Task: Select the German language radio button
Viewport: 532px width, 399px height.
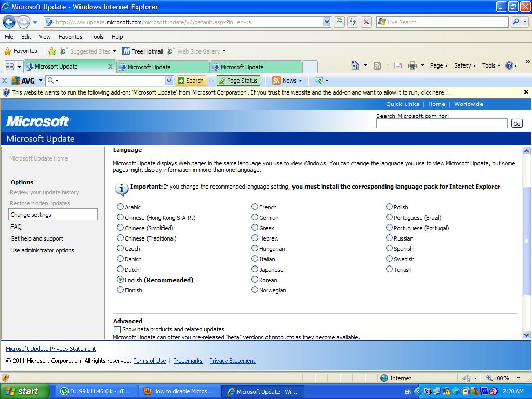Action: [x=255, y=217]
